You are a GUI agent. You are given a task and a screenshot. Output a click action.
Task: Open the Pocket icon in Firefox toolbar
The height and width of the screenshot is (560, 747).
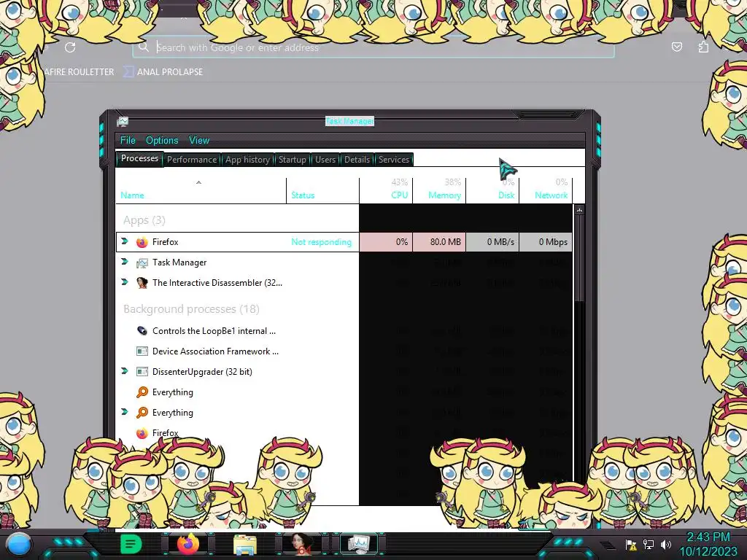(676, 47)
